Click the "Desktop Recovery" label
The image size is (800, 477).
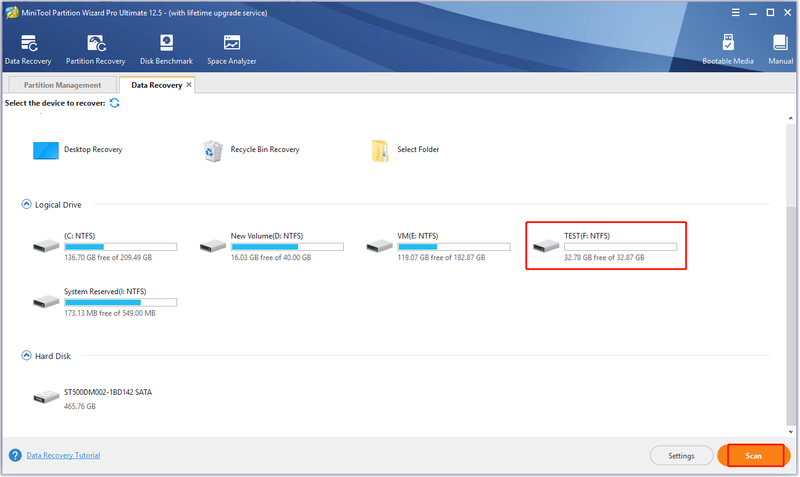[x=93, y=149]
